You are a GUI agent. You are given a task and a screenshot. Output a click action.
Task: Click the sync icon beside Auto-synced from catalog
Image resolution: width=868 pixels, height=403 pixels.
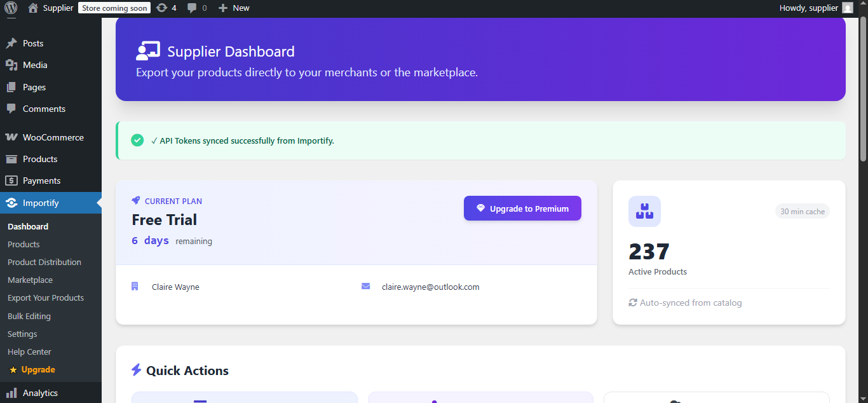coord(633,303)
